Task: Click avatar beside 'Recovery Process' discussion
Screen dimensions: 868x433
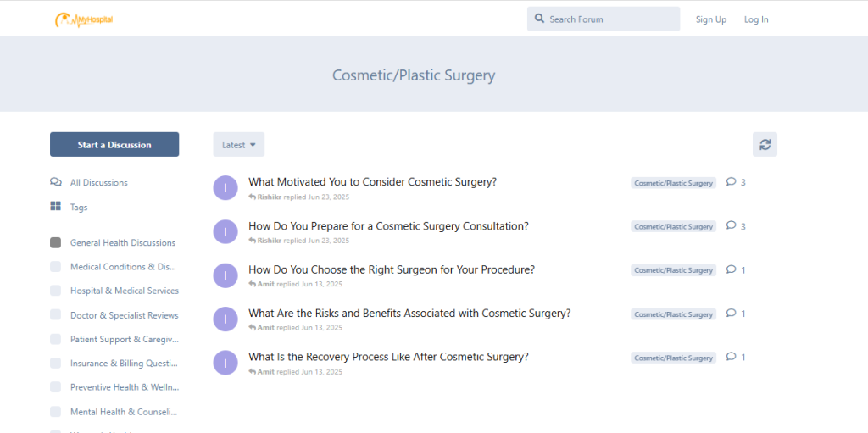Action: (x=225, y=363)
